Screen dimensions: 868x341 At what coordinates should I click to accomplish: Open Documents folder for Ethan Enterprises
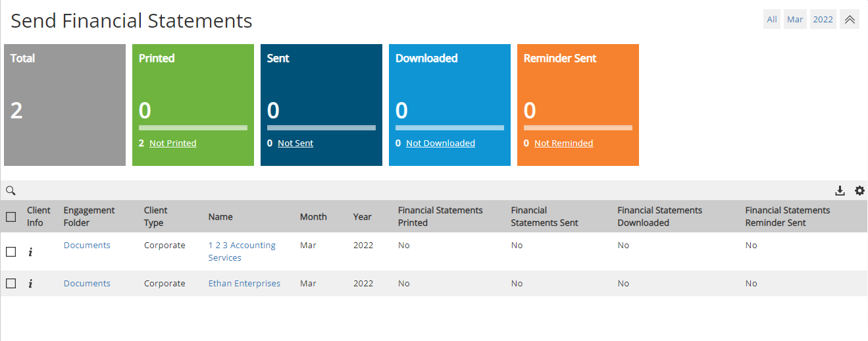point(87,284)
